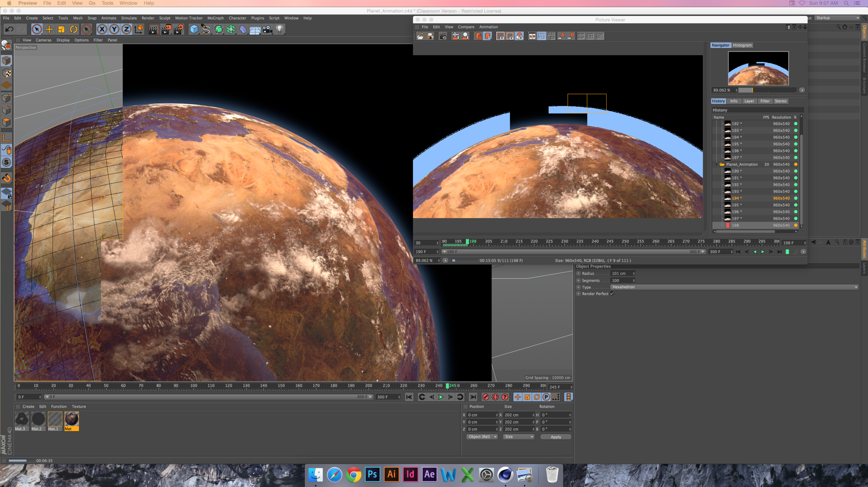Click Save As icon in Picture Viewer
The image size is (868, 487).
pyautogui.click(x=431, y=36)
